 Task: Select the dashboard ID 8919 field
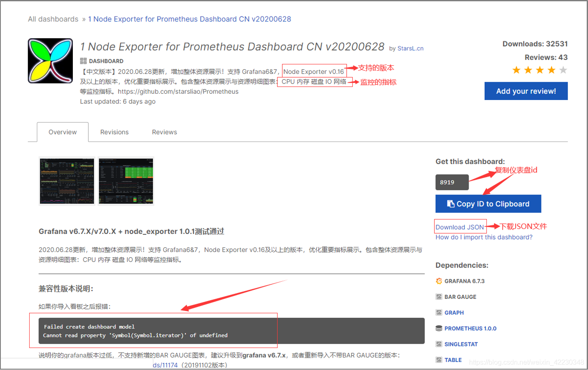click(452, 182)
